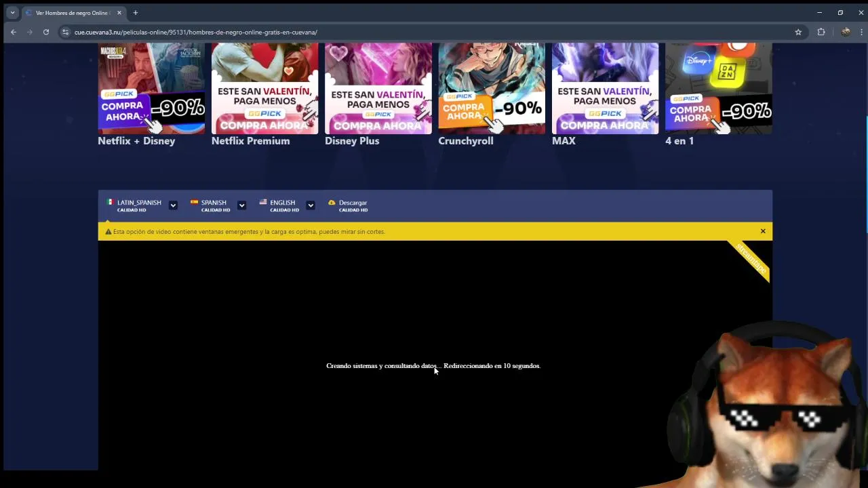
Task: Click the browser forward arrow
Action: (29, 32)
